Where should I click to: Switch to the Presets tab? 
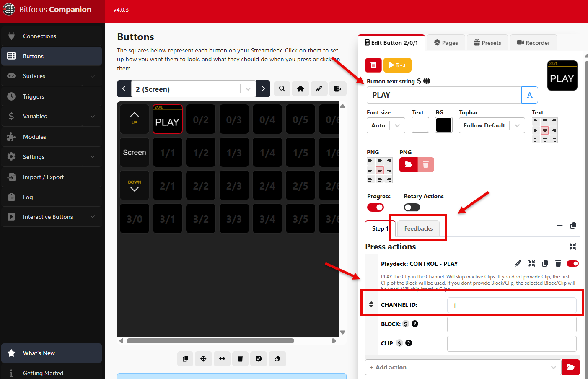(x=487, y=43)
